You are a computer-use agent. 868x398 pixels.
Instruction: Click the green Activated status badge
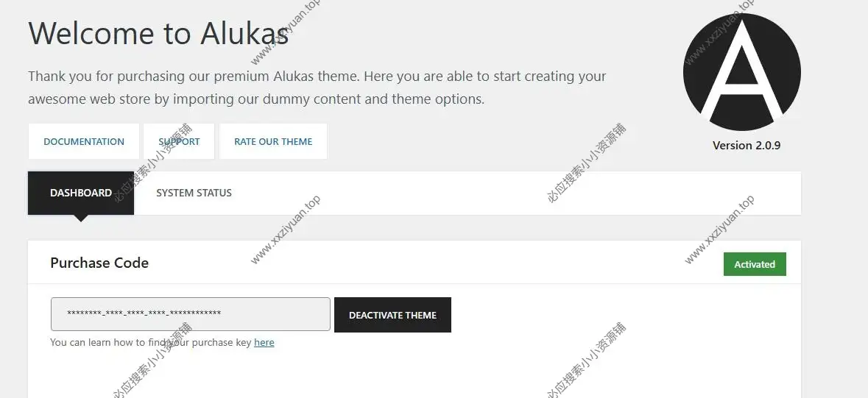pos(755,264)
